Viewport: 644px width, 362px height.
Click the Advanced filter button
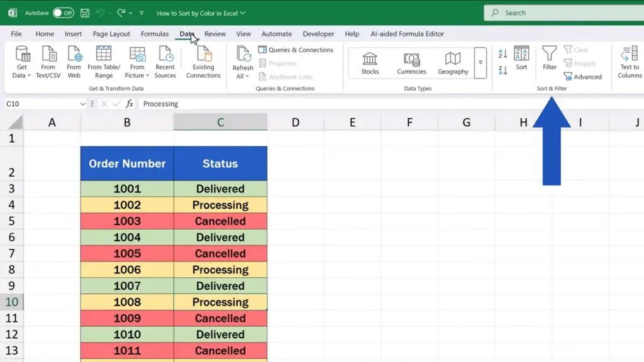point(582,77)
